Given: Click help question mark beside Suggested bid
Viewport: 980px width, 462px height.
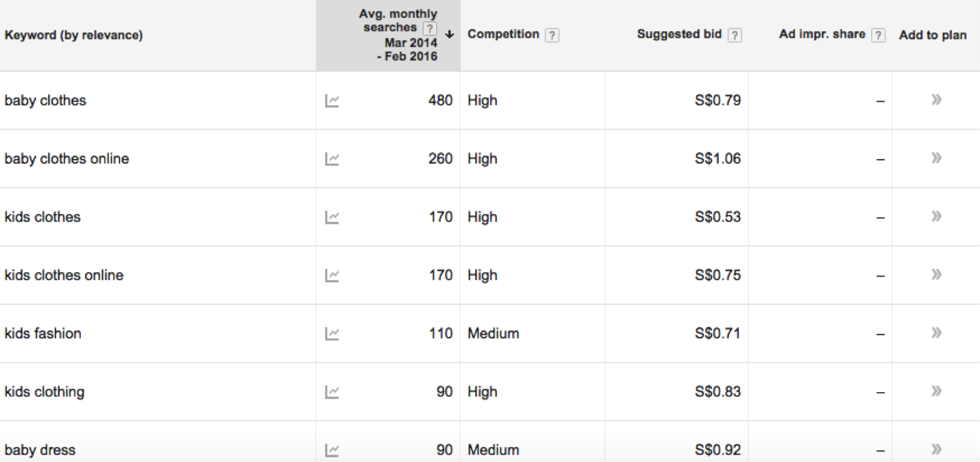Looking at the screenshot, I should [x=735, y=35].
